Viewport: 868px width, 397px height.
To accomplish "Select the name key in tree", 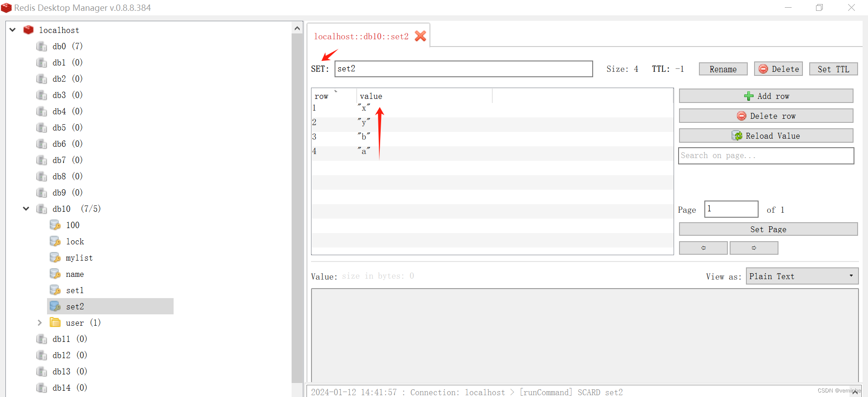I will click(75, 274).
